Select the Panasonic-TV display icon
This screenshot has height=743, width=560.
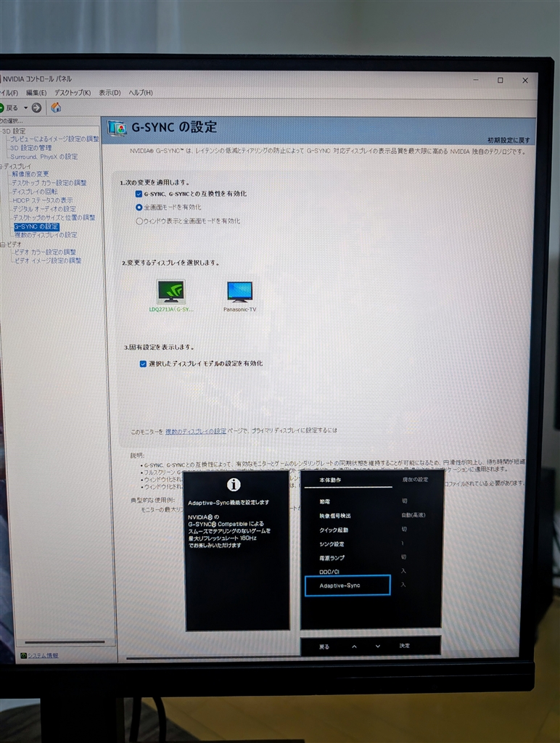pyautogui.click(x=239, y=292)
